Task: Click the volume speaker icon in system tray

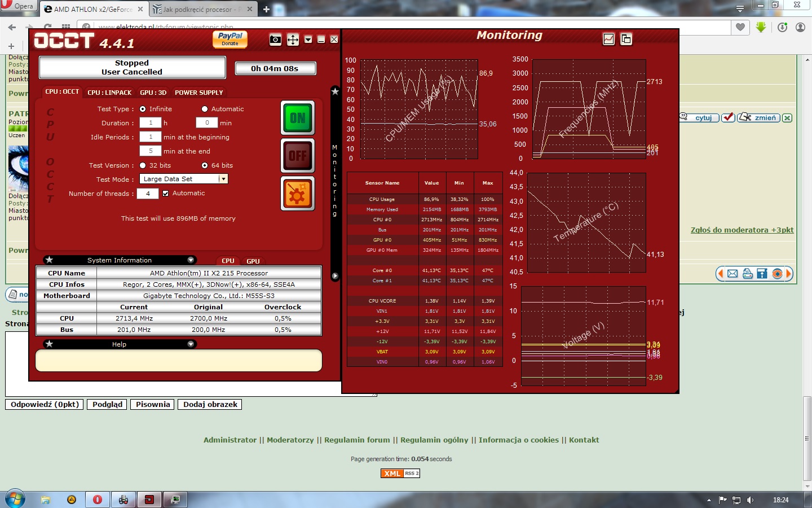Action: coord(750,500)
